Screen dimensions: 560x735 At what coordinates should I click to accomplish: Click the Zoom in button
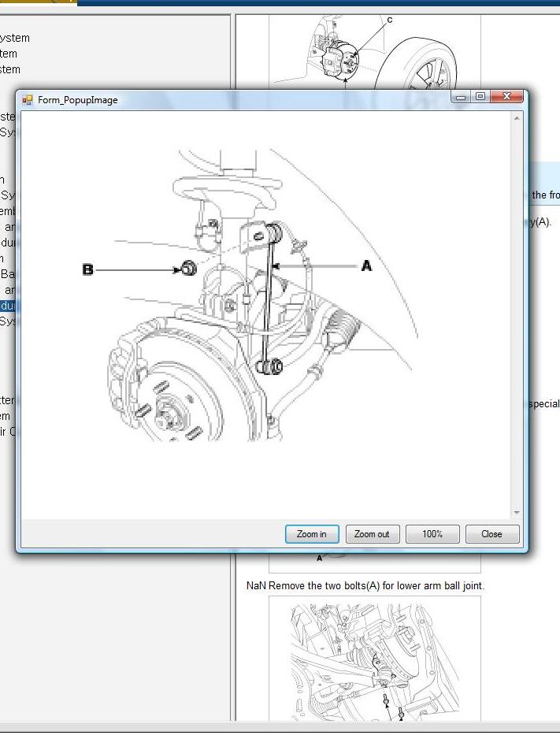click(x=312, y=534)
